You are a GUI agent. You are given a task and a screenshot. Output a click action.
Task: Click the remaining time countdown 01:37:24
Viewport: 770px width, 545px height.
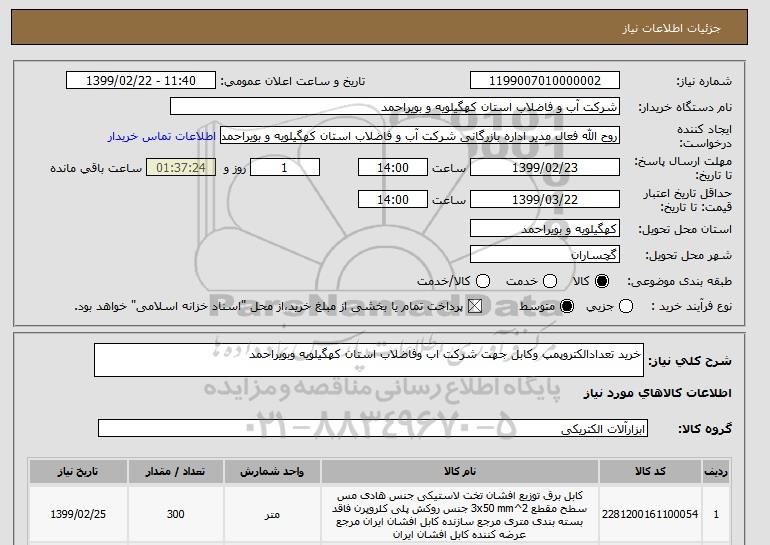click(181, 167)
